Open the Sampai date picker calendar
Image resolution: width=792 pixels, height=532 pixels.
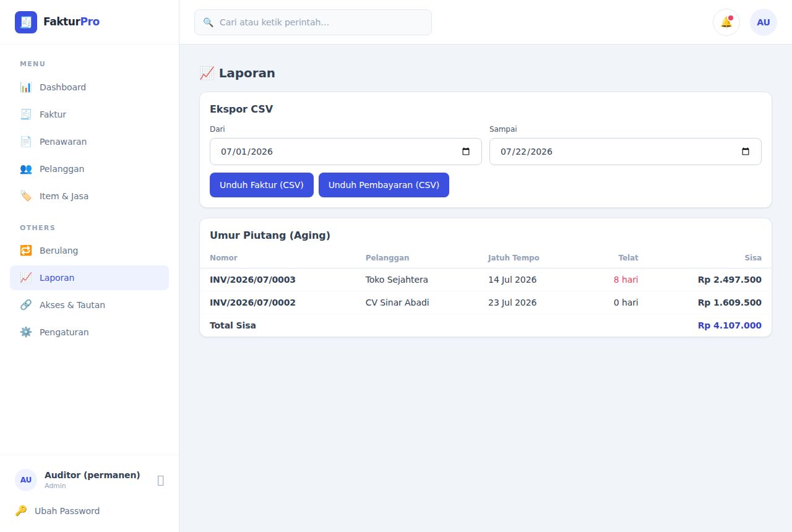[x=746, y=152]
